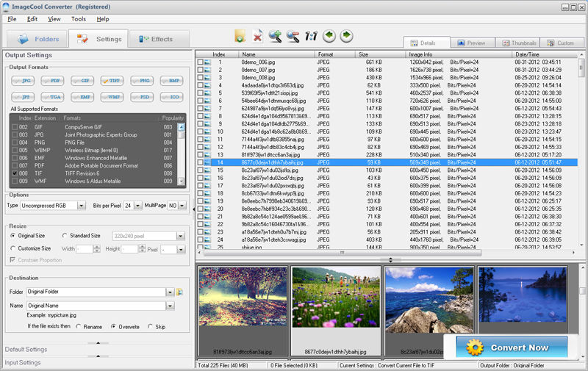Viewport: 588px width, 371px height.
Task: Click the Convert Now button
Action: click(x=511, y=347)
